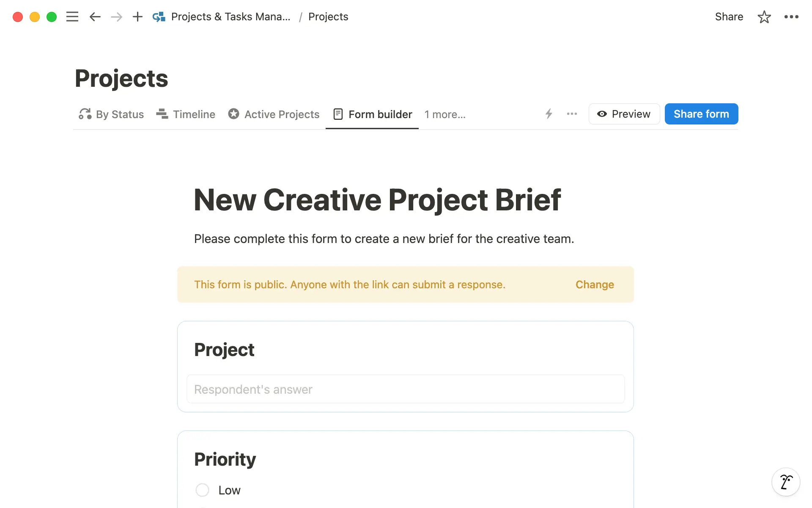
Task: Click the floating pen icon bottom right
Action: 786,482
